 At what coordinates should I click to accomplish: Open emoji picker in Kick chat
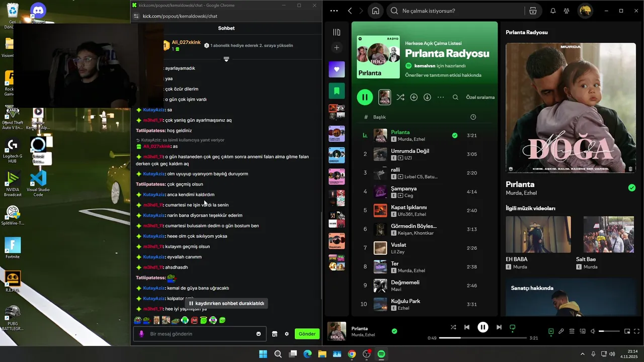[x=259, y=334]
